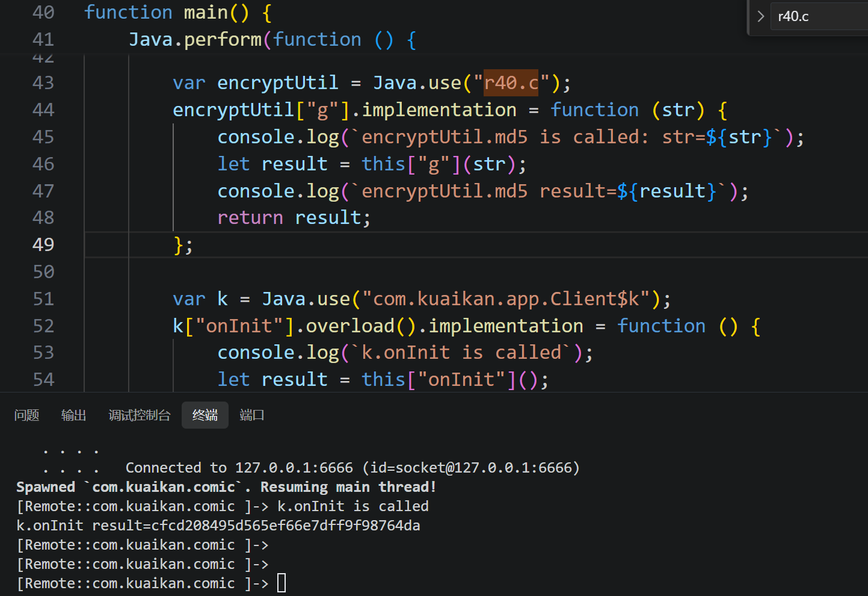Click 'this["onInit"]()' call on line 54
The image size is (868, 596).
pos(450,380)
